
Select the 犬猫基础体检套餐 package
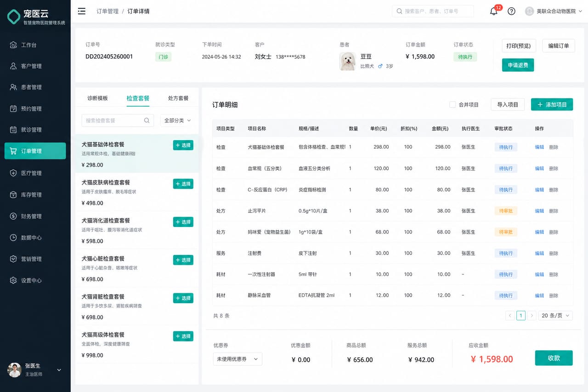click(183, 145)
